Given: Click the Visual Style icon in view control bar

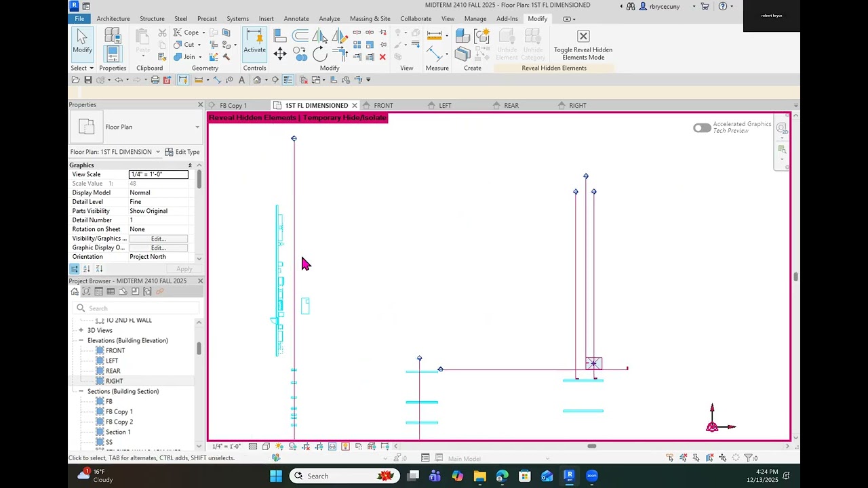Looking at the screenshot, I should (266, 446).
